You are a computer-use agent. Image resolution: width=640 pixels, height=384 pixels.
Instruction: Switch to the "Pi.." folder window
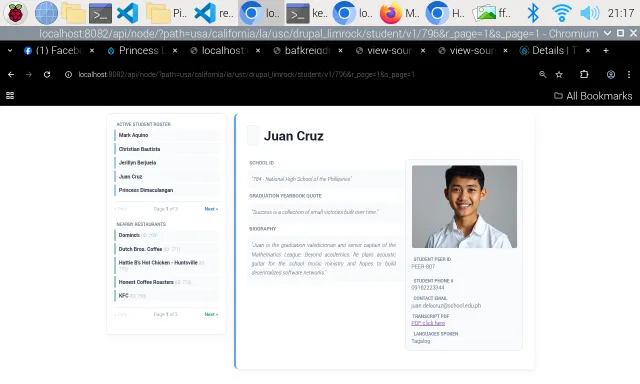(x=167, y=13)
